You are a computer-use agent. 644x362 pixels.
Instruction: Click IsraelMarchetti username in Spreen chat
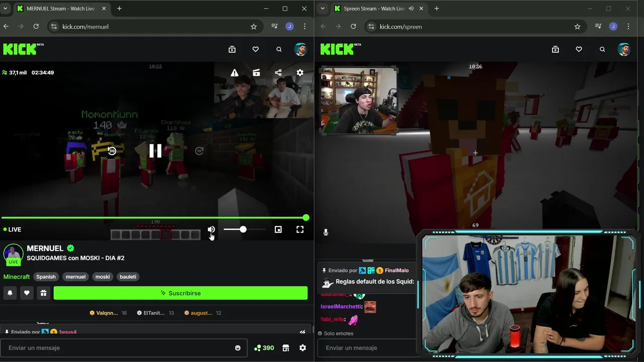(x=341, y=307)
